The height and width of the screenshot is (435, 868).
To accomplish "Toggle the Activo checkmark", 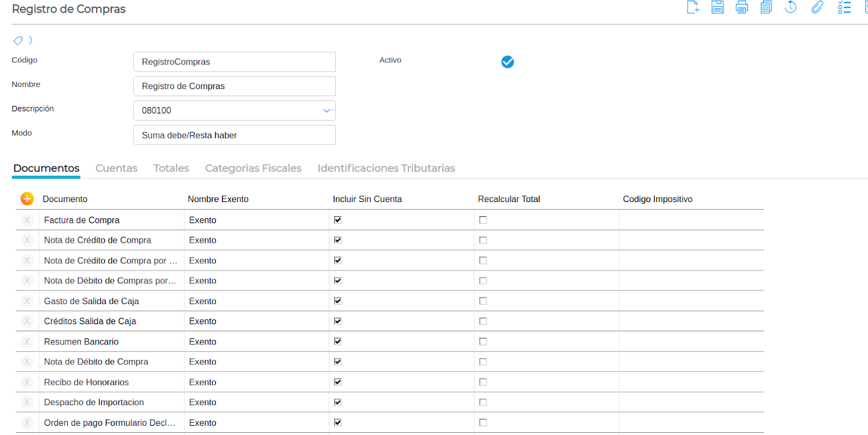I will click(507, 62).
